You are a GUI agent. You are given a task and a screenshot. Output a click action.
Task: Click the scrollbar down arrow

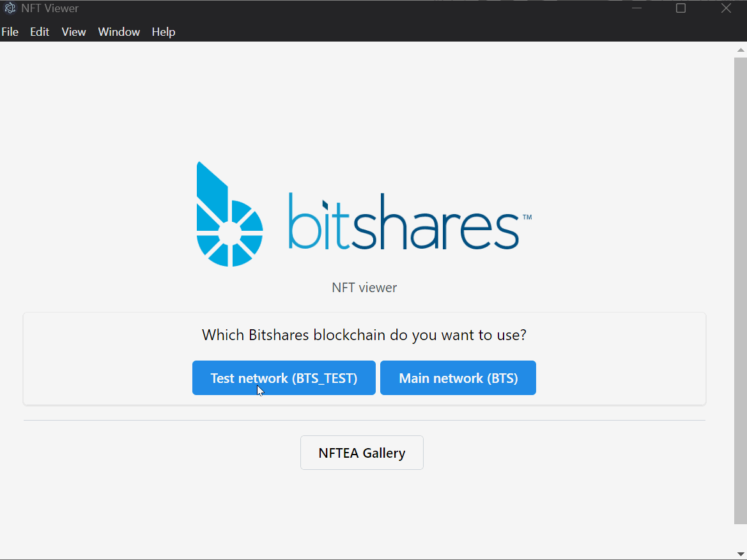tap(741, 554)
